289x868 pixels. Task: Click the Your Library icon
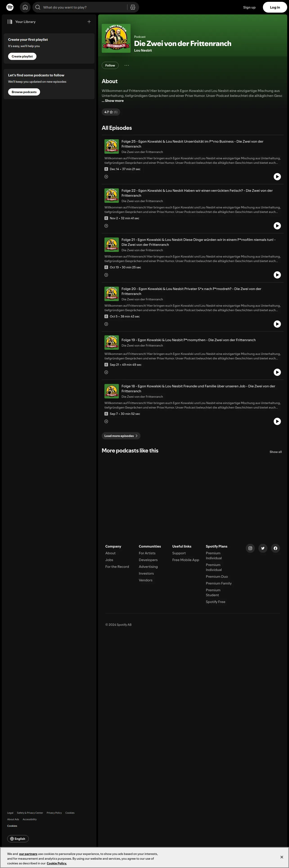point(10,22)
